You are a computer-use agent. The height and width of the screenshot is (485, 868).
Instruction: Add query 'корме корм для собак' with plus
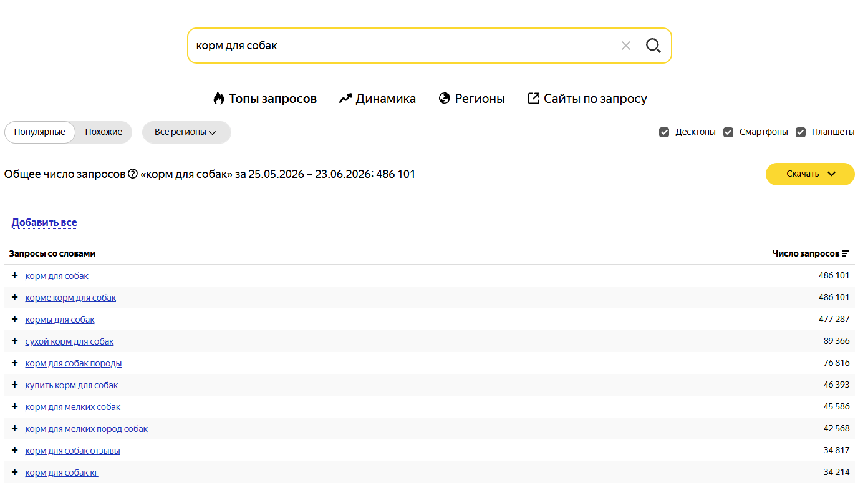(15, 297)
